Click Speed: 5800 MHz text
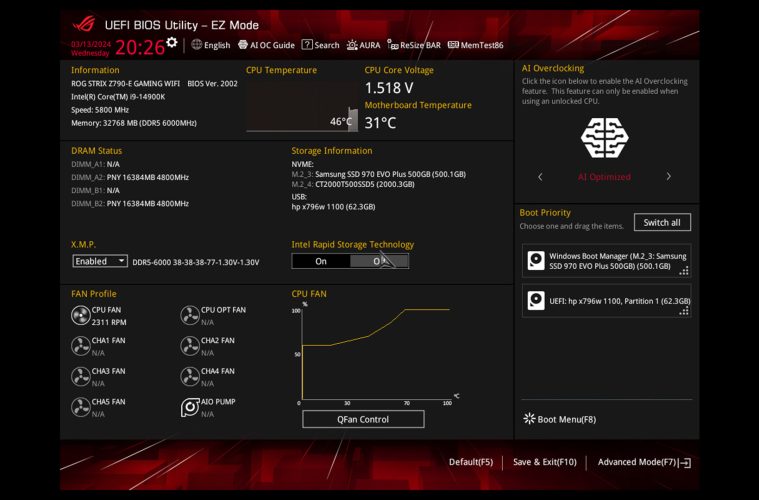Screen dimensions: 759x500 click(x=100, y=110)
